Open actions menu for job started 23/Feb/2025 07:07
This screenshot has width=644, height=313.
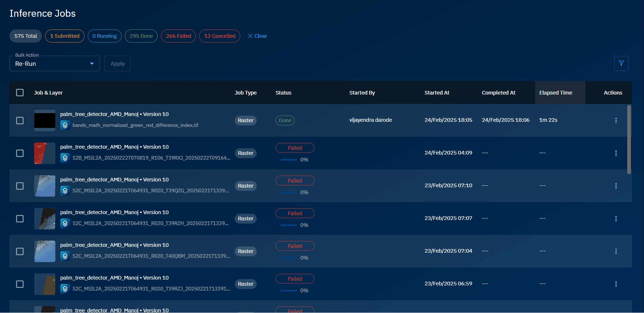[x=616, y=218]
